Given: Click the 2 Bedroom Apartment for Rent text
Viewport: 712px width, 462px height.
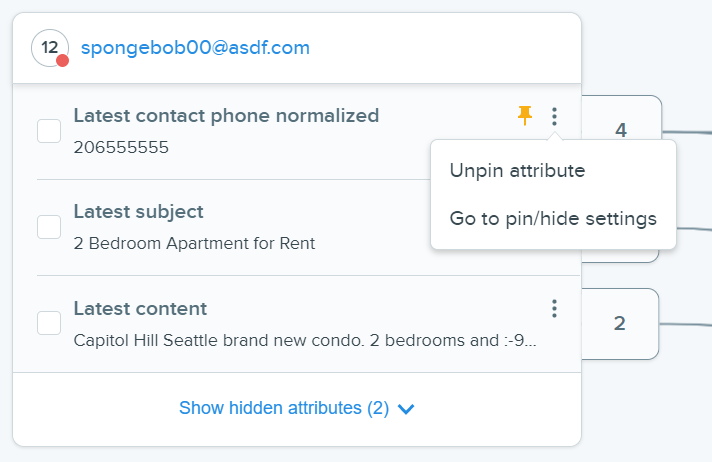Looking at the screenshot, I should coord(194,243).
